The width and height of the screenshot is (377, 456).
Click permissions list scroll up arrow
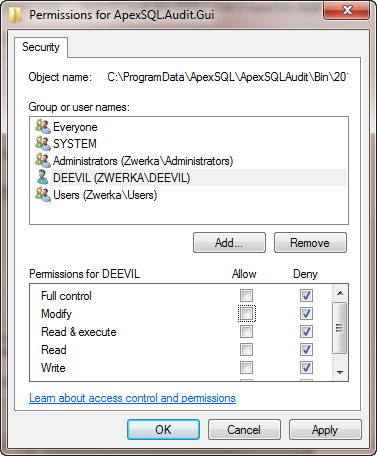[x=340, y=293]
